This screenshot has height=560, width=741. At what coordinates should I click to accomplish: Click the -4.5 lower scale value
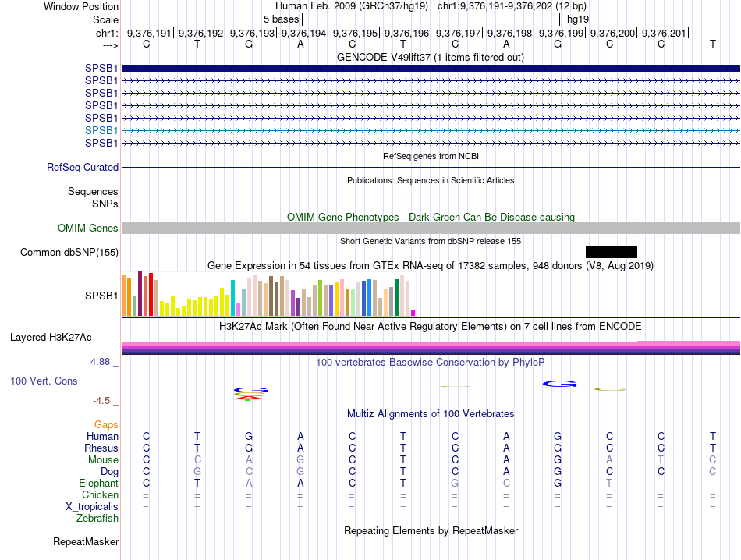click(101, 401)
